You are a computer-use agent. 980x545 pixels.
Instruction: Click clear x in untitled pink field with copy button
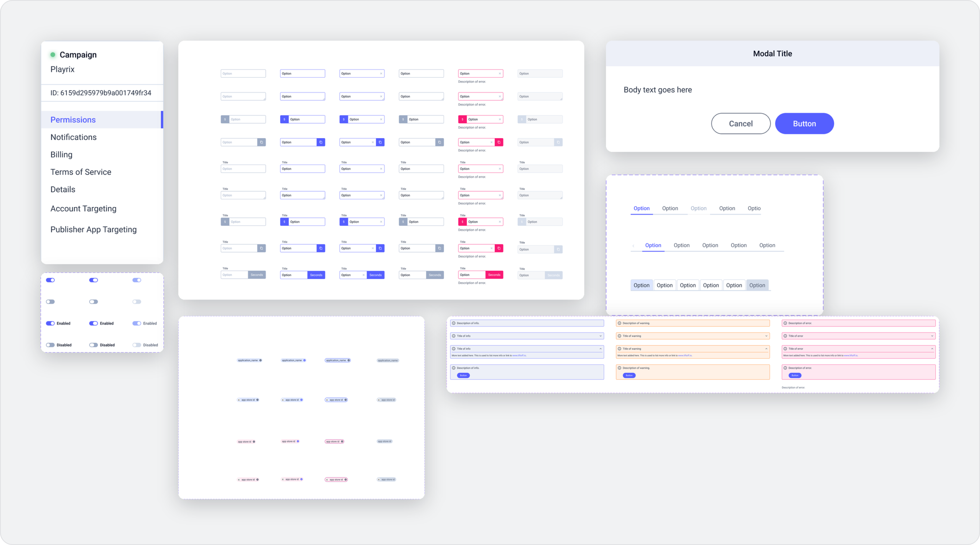[x=491, y=142]
